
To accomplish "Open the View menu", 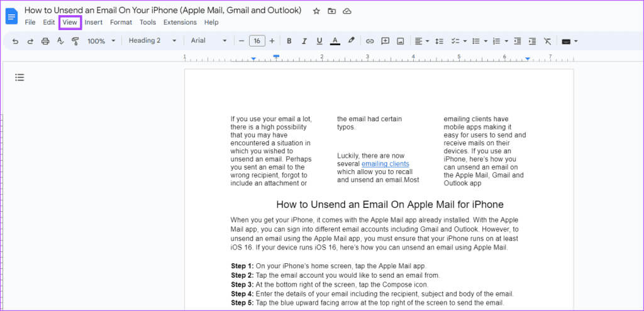I will pos(70,22).
